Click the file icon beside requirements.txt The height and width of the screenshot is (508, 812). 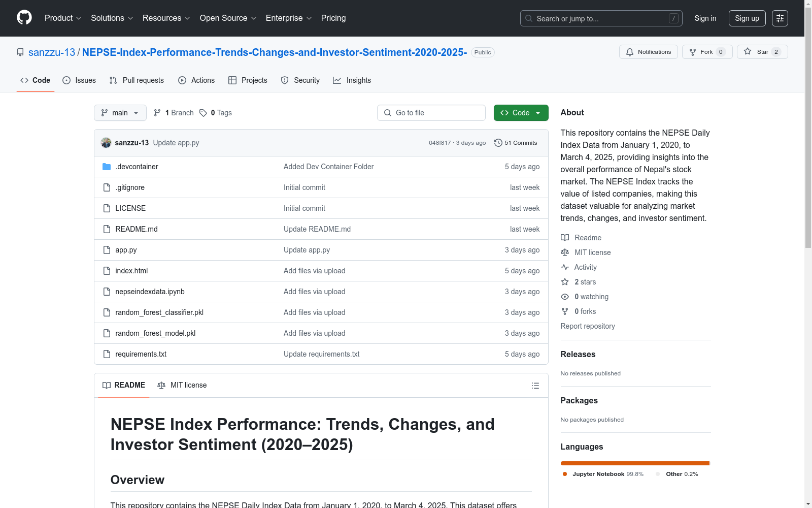click(107, 354)
